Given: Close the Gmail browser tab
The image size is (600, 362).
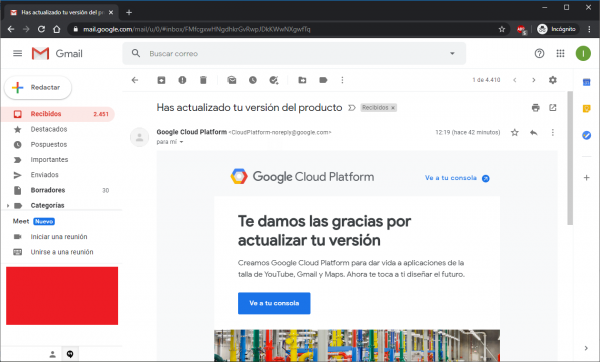Looking at the screenshot, I should (111, 12).
